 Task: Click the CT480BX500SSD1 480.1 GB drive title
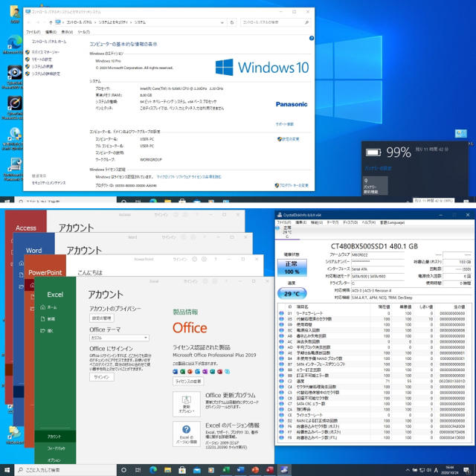[x=374, y=246]
